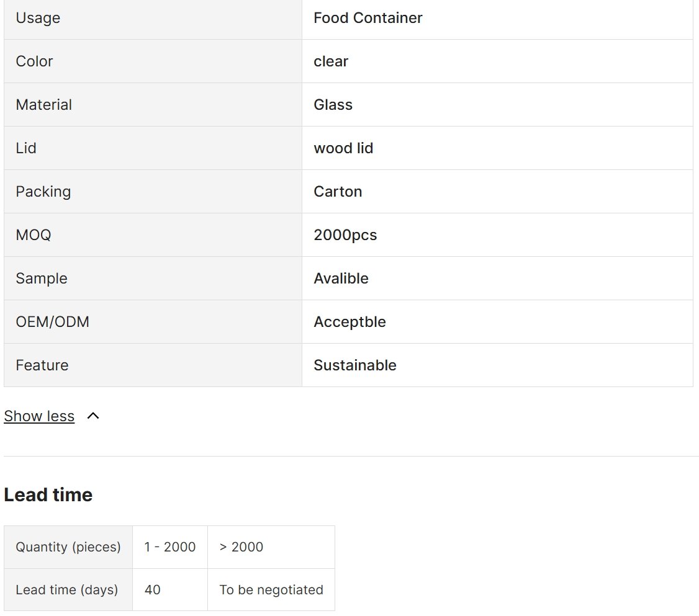Click the 40 days lead time cell
Screen dimensions: 699x616
[170, 590]
